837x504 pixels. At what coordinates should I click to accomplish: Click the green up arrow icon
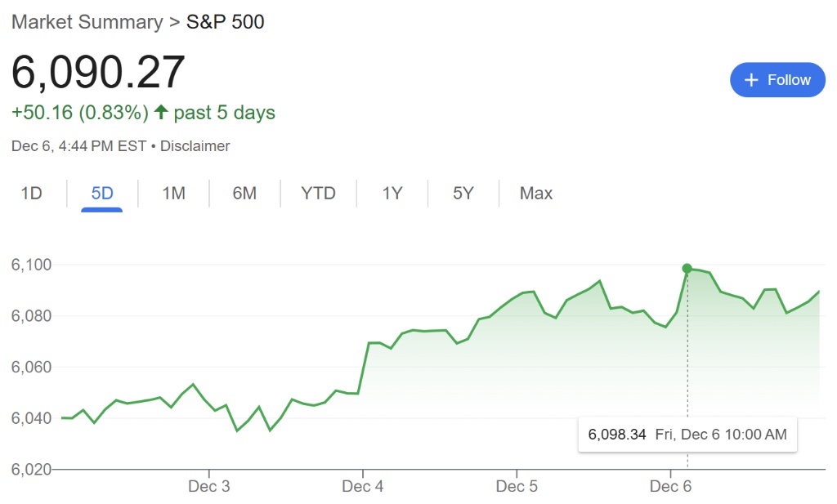[161, 112]
